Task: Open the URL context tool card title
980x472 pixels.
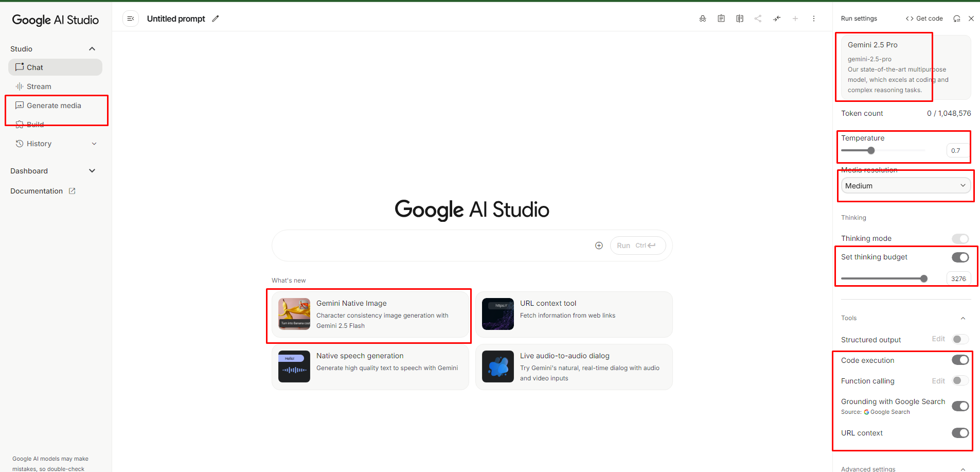Action: [548, 303]
